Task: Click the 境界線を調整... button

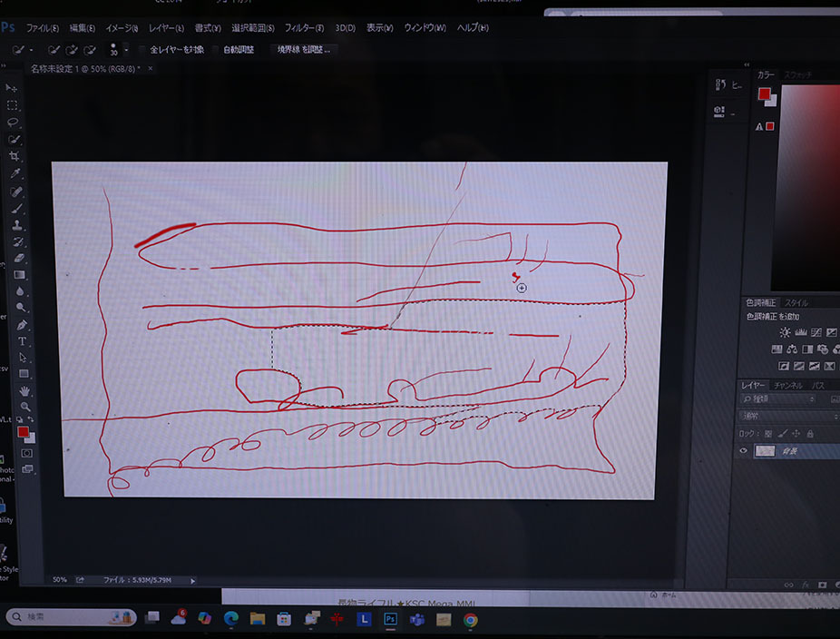Action: pyautogui.click(x=303, y=50)
